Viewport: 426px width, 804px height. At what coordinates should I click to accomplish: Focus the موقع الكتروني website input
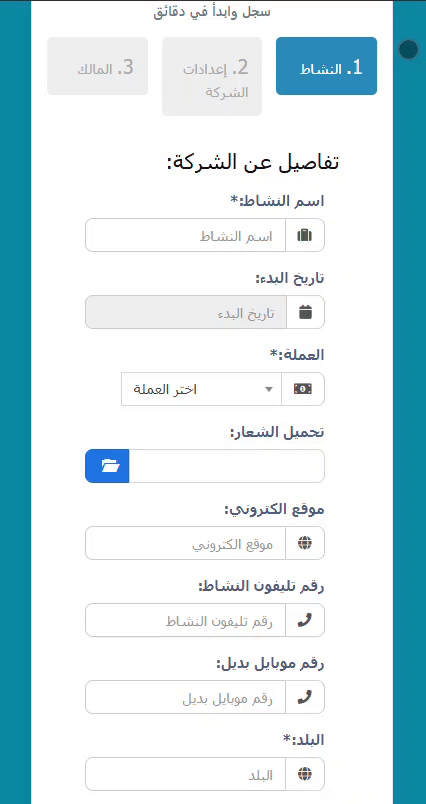(186, 543)
